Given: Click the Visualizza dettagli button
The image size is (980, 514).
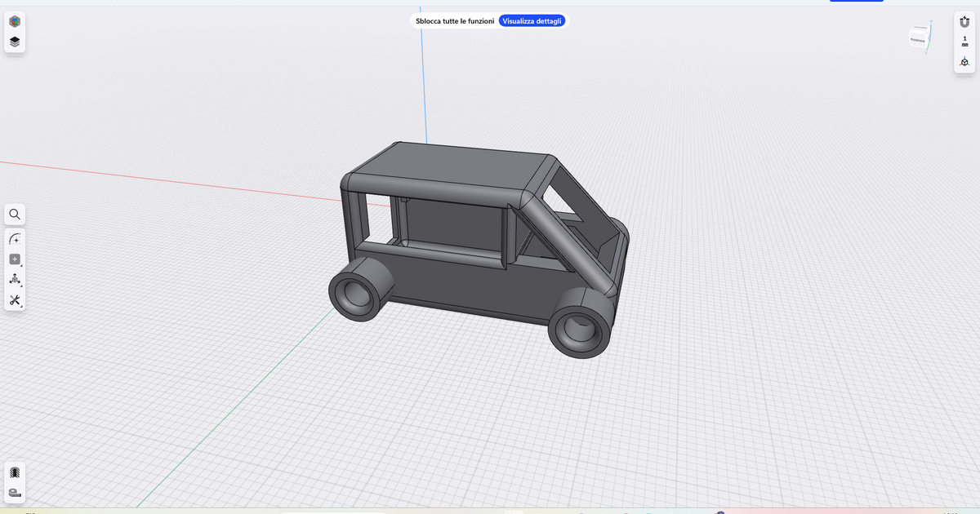Looking at the screenshot, I should [x=532, y=20].
